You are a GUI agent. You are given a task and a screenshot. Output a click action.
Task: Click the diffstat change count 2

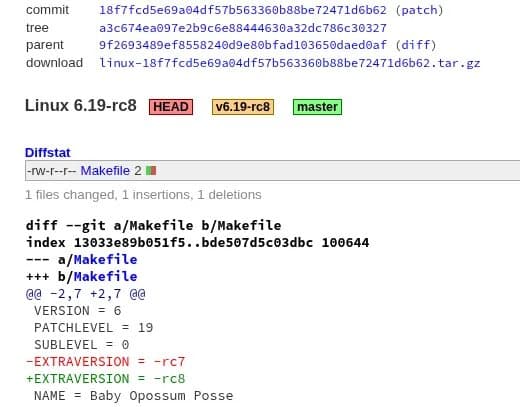[138, 171]
